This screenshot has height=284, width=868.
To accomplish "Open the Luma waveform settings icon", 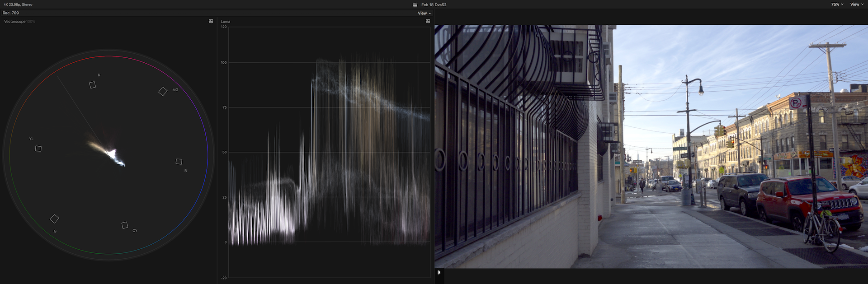I will pyautogui.click(x=428, y=21).
